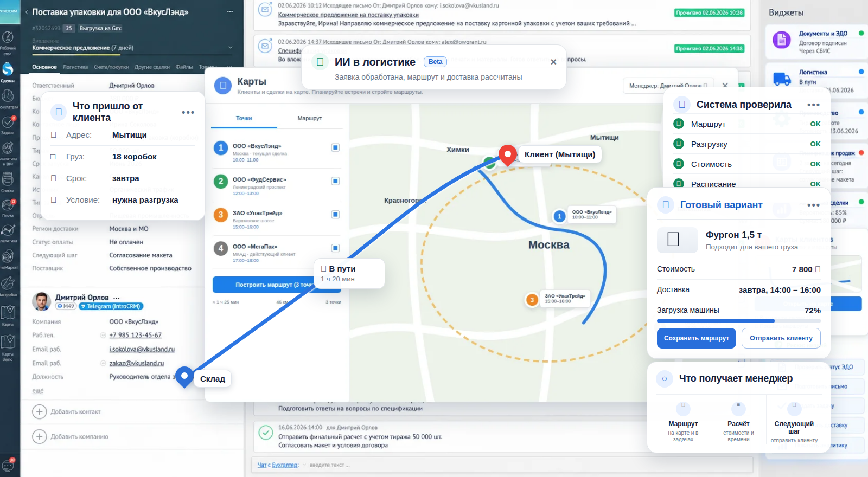This screenshot has width=868, height=477.
Task: Click the completed-task check icon for 16.06.2026
Action: (x=265, y=433)
